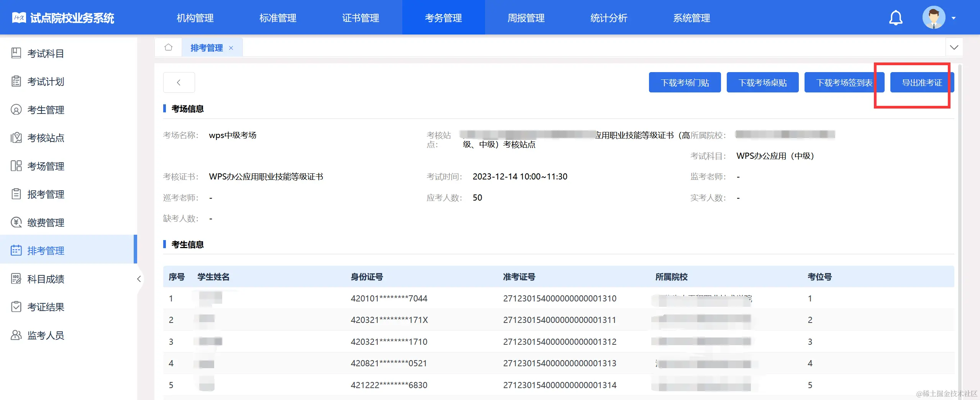The height and width of the screenshot is (400, 980).
Task: Download 考场签到表 via its button
Action: pyautogui.click(x=844, y=82)
